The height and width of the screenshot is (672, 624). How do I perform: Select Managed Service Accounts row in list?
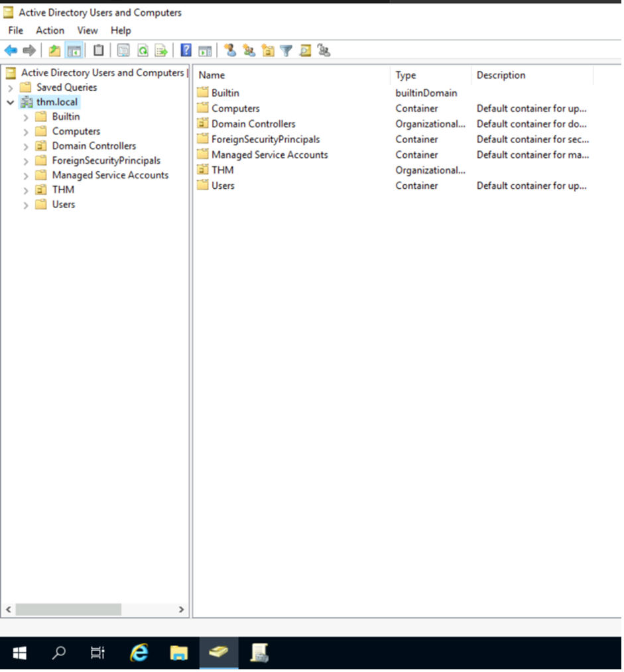pyautogui.click(x=393, y=154)
